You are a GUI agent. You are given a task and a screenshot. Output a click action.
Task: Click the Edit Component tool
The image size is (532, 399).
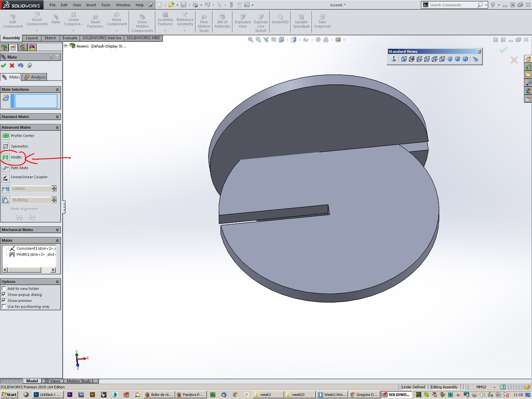pyautogui.click(x=13, y=21)
